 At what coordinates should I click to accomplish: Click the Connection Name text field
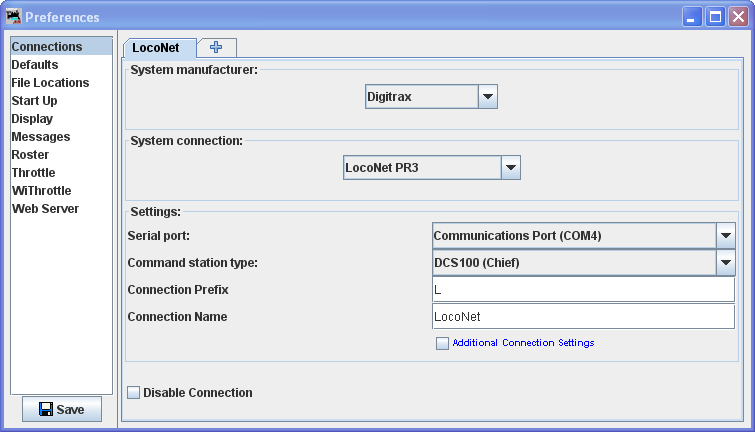tap(583, 316)
